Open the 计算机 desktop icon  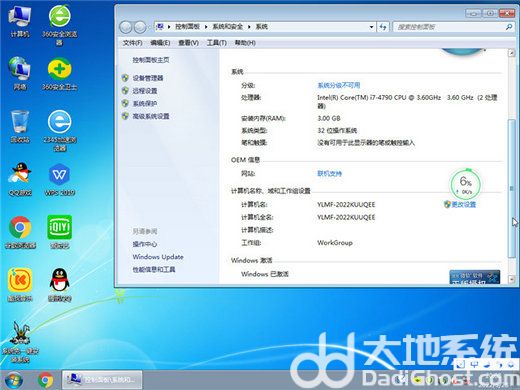[20, 22]
